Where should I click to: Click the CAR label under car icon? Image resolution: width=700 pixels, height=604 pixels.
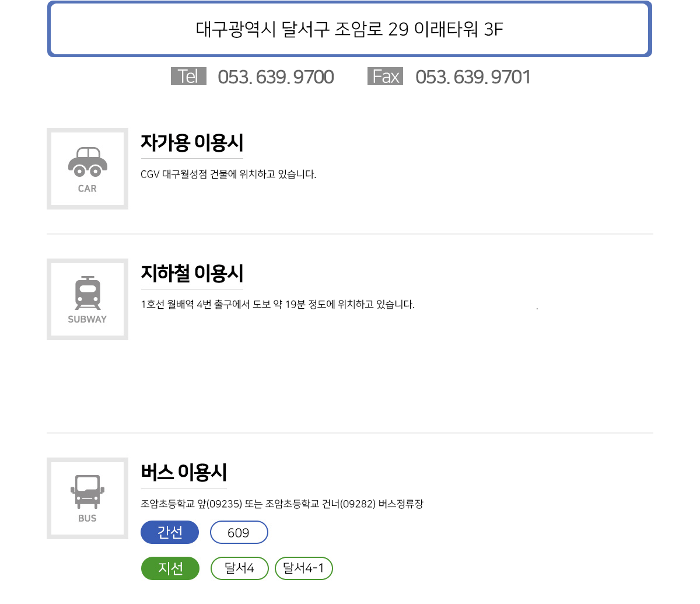tap(87, 188)
